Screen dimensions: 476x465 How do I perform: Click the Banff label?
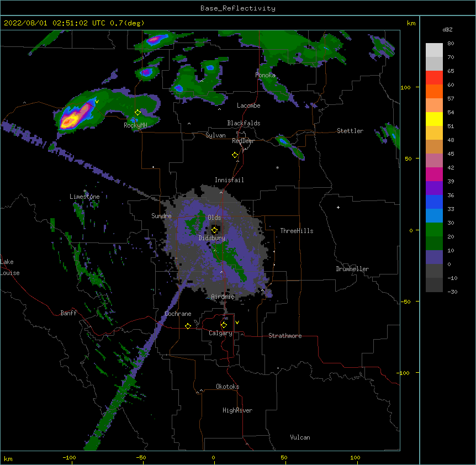[x=68, y=313]
